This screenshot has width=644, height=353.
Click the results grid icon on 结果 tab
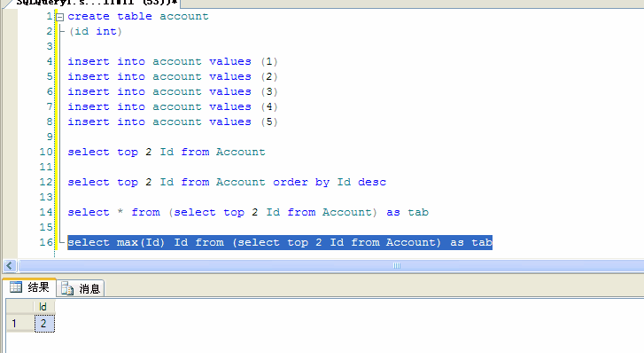16,286
